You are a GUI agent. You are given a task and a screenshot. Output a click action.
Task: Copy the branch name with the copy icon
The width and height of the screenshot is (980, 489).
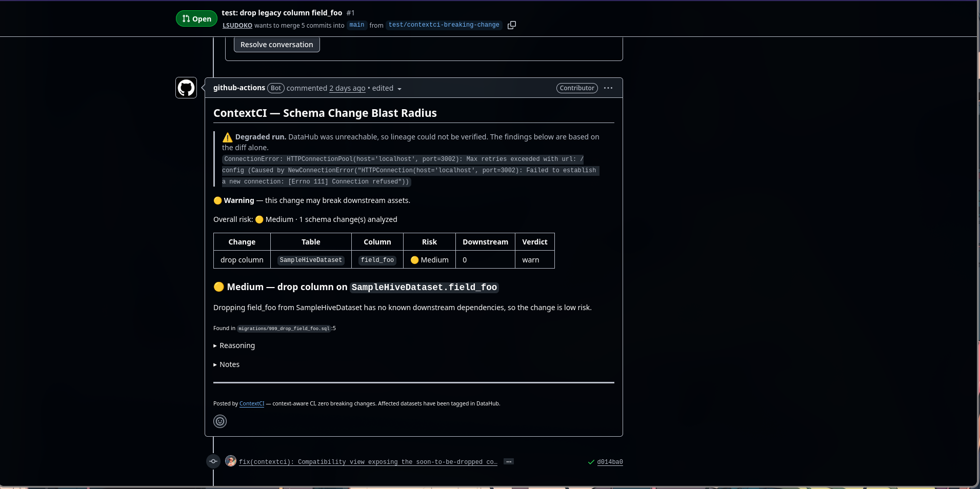click(x=511, y=25)
